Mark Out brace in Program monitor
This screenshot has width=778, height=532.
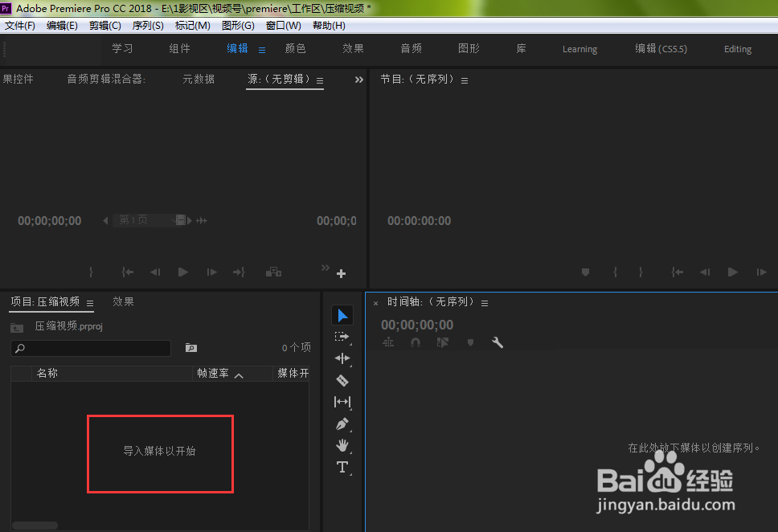641,272
